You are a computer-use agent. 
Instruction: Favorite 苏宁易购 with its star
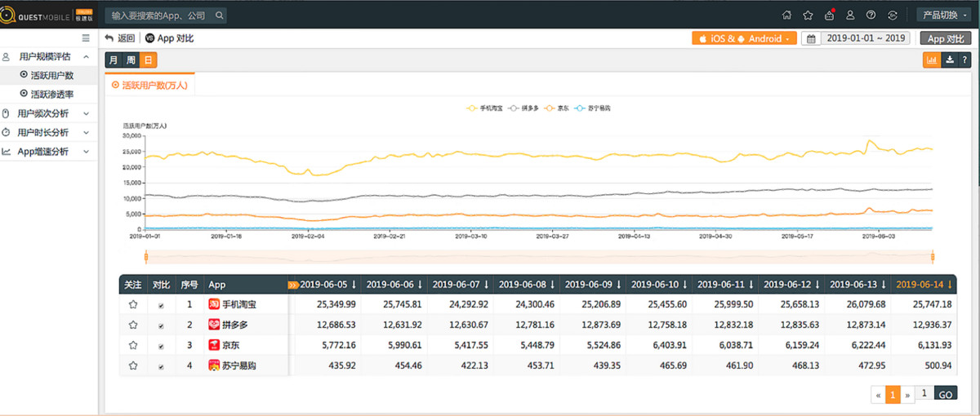pyautogui.click(x=133, y=366)
